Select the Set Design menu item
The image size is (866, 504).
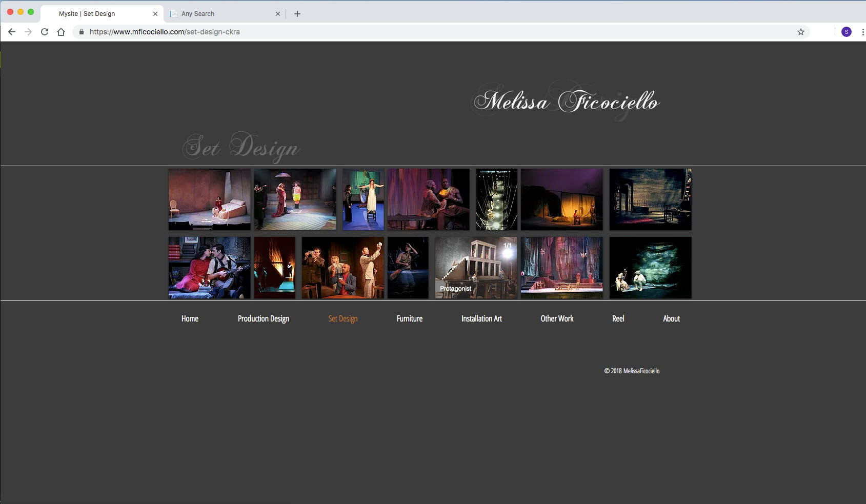tap(343, 318)
